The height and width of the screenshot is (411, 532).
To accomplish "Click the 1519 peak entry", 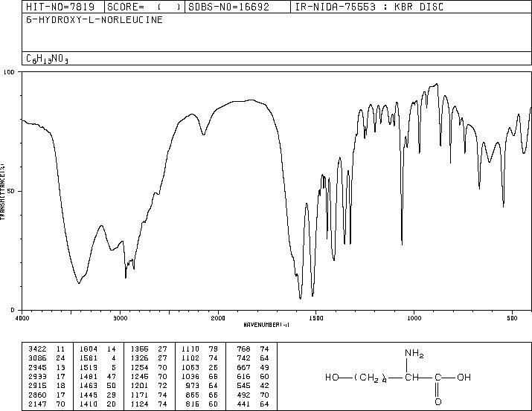I will [x=89, y=367].
